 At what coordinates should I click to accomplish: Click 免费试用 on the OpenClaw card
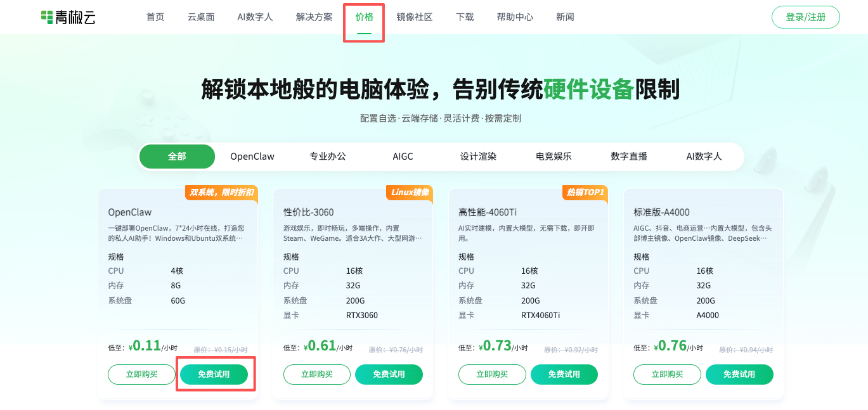coord(214,375)
